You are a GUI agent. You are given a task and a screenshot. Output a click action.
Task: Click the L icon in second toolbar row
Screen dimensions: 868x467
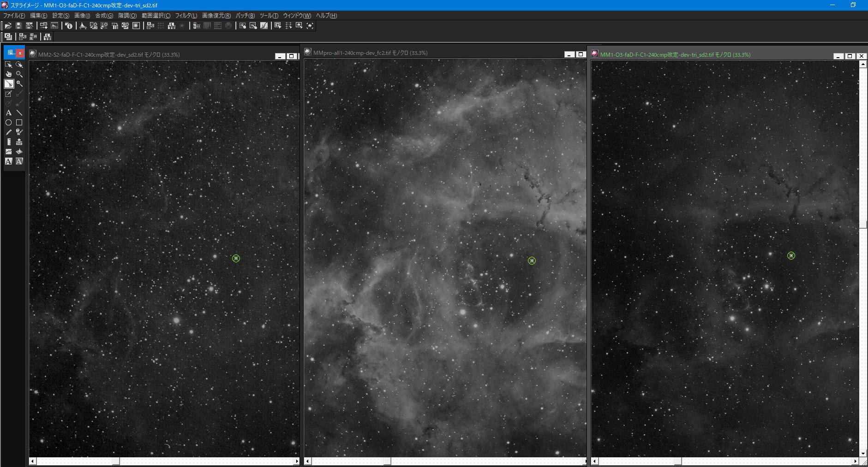click(47, 36)
